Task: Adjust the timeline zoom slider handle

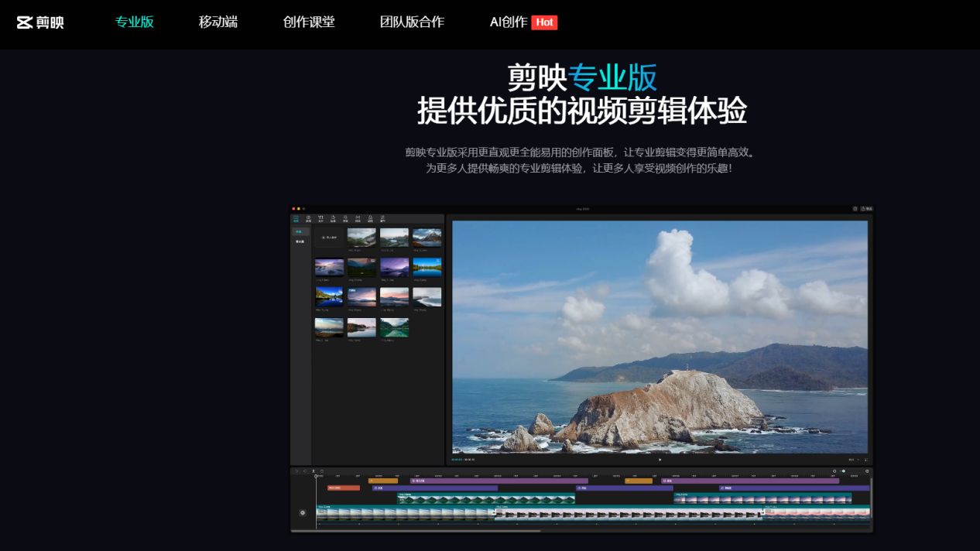Action: tap(844, 471)
